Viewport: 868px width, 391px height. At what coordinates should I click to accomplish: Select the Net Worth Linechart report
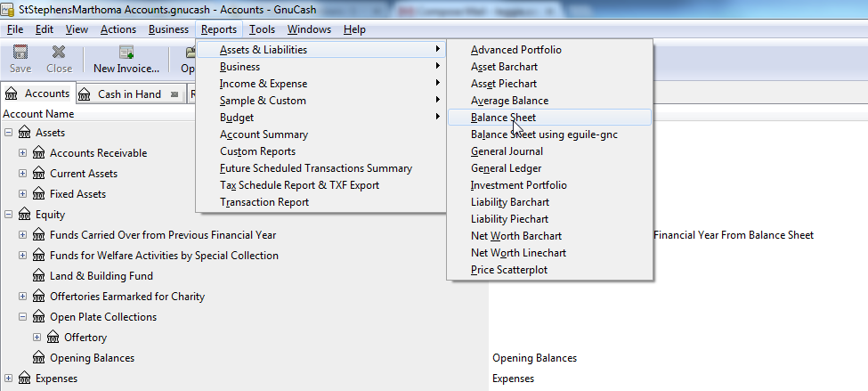(549, 253)
